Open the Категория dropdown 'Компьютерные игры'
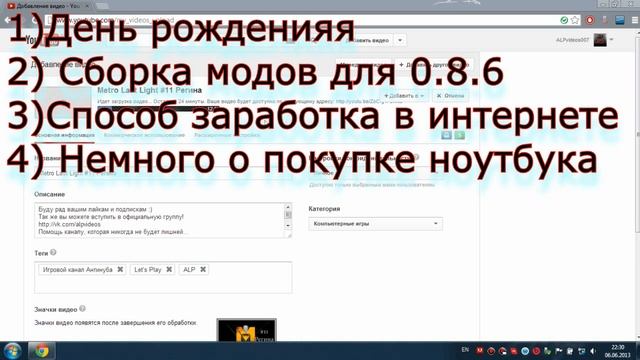The image size is (640, 360). pyautogui.click(x=376, y=224)
